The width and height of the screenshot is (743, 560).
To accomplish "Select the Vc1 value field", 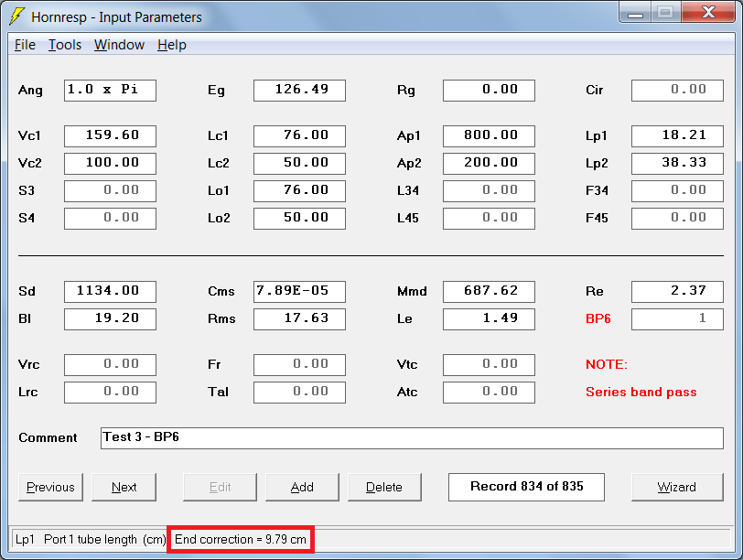I will pos(110,136).
